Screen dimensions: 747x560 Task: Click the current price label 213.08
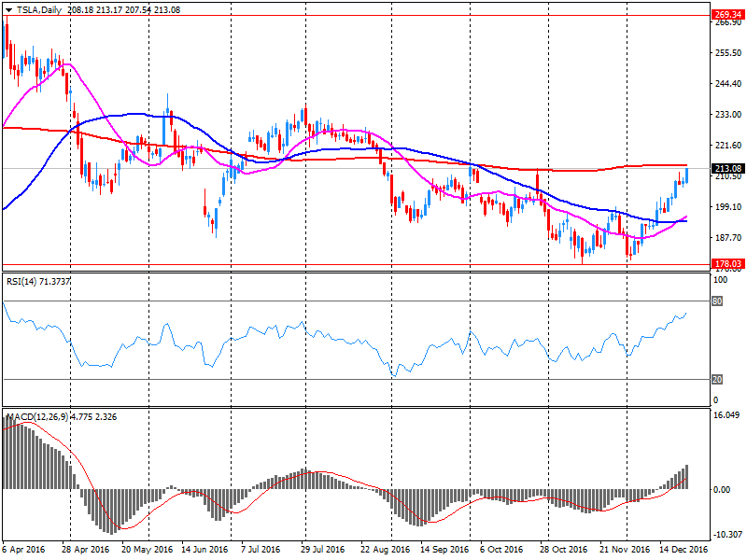click(726, 169)
